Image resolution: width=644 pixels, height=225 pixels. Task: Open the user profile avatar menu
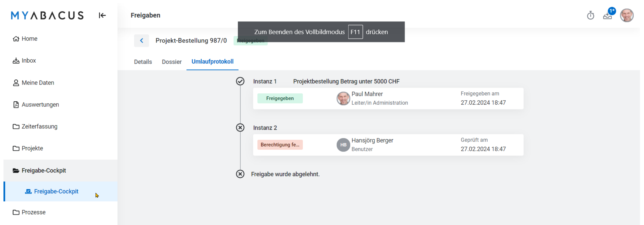coord(627,16)
